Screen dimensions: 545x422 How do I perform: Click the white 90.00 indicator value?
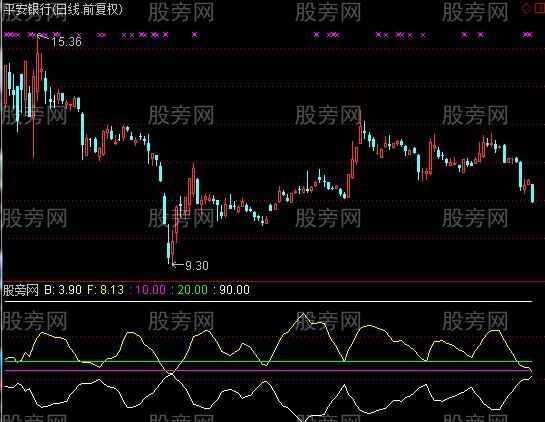pyautogui.click(x=234, y=290)
